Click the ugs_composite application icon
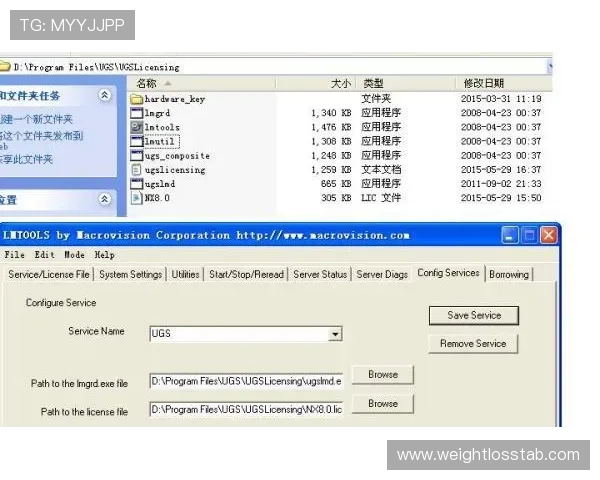600x480 pixels. tap(137, 155)
